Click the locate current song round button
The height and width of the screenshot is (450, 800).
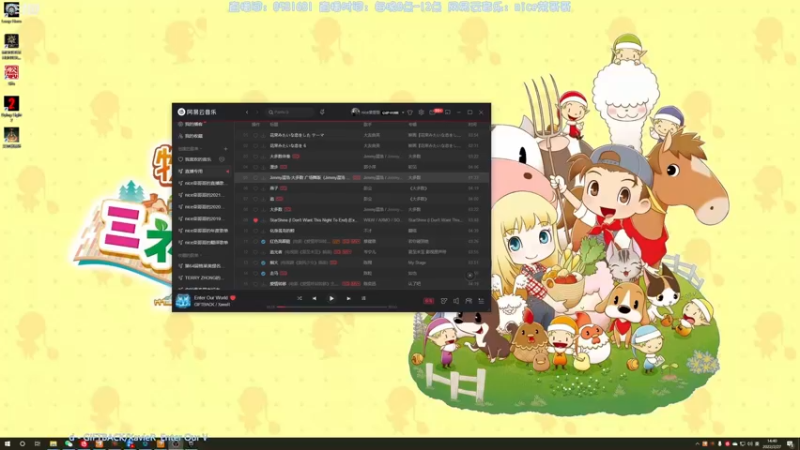click(x=470, y=276)
